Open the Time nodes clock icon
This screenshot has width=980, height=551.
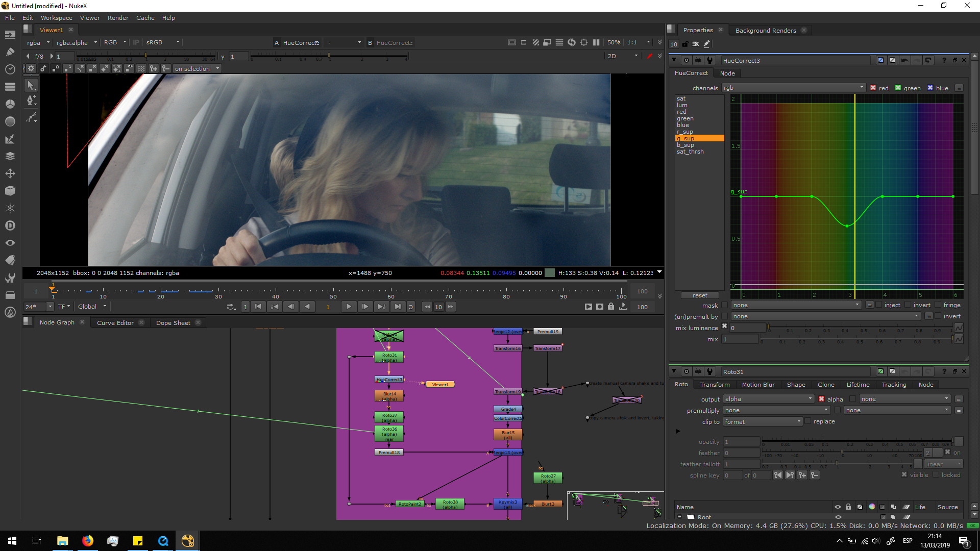(10, 69)
